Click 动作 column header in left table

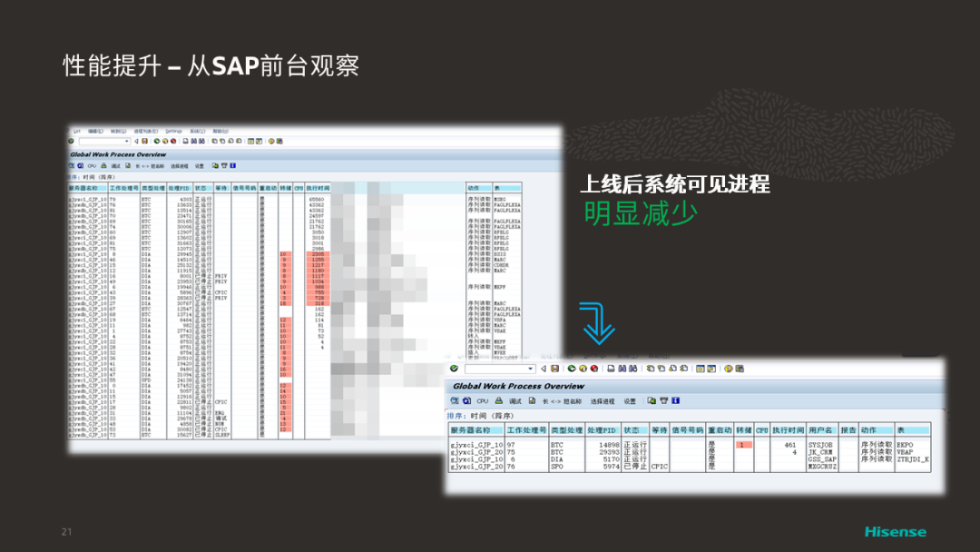tap(479, 188)
